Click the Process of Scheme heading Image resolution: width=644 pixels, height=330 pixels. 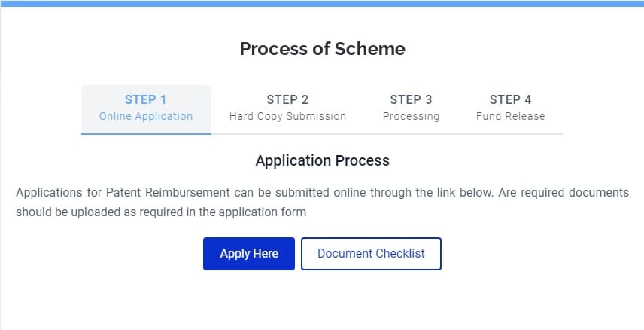(x=322, y=49)
